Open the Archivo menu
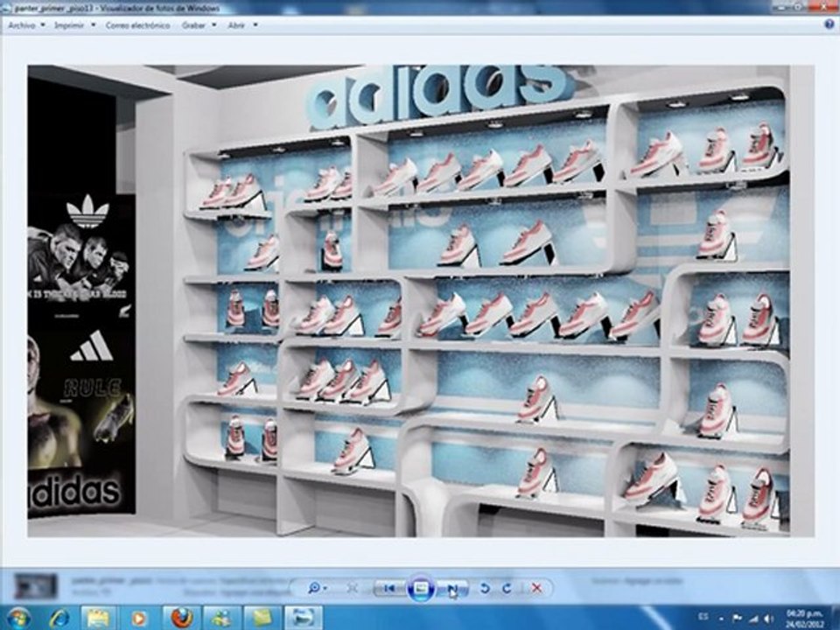840x630 pixels. point(22,25)
